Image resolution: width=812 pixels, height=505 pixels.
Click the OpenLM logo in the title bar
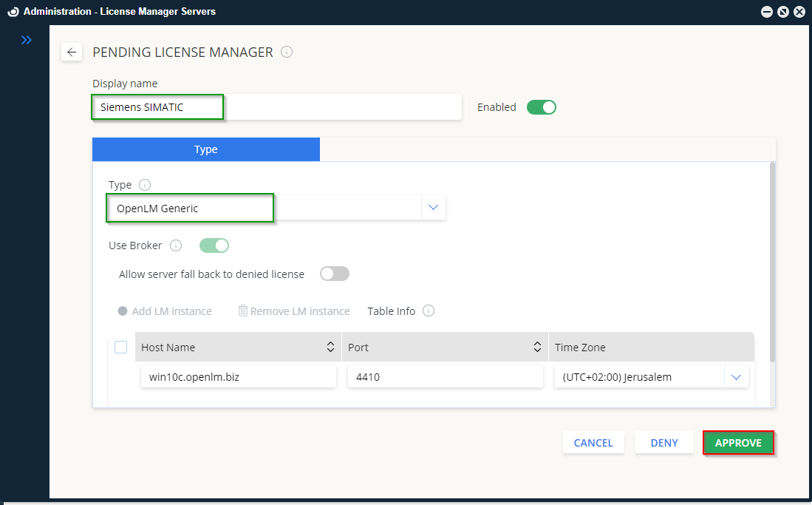coord(13,11)
